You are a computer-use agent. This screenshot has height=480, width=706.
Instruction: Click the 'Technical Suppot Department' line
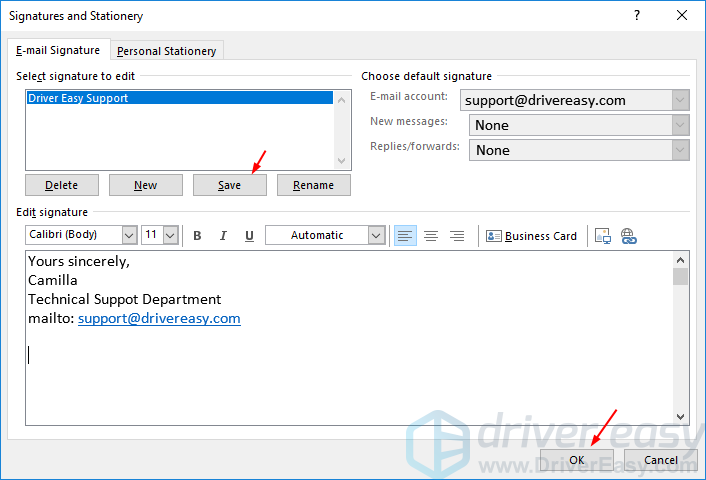[125, 299]
